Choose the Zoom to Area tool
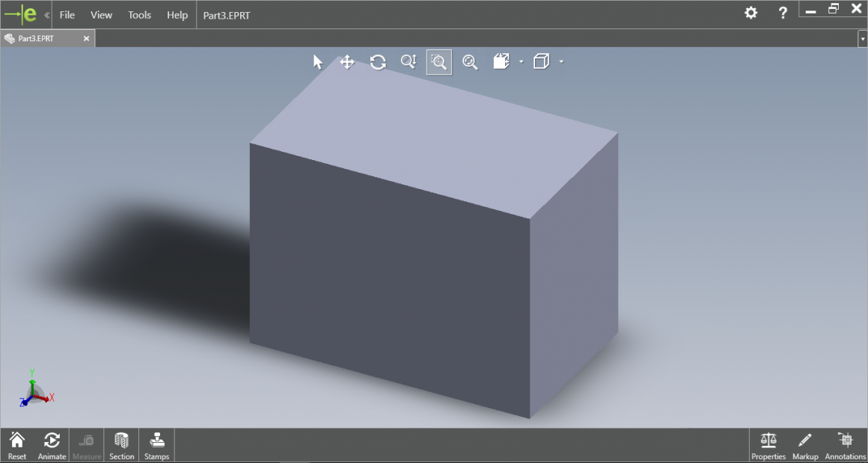 pyautogui.click(x=438, y=62)
